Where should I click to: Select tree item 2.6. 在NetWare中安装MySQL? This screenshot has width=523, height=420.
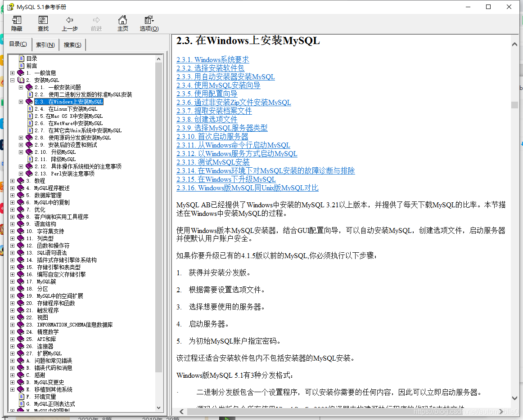[x=69, y=123]
